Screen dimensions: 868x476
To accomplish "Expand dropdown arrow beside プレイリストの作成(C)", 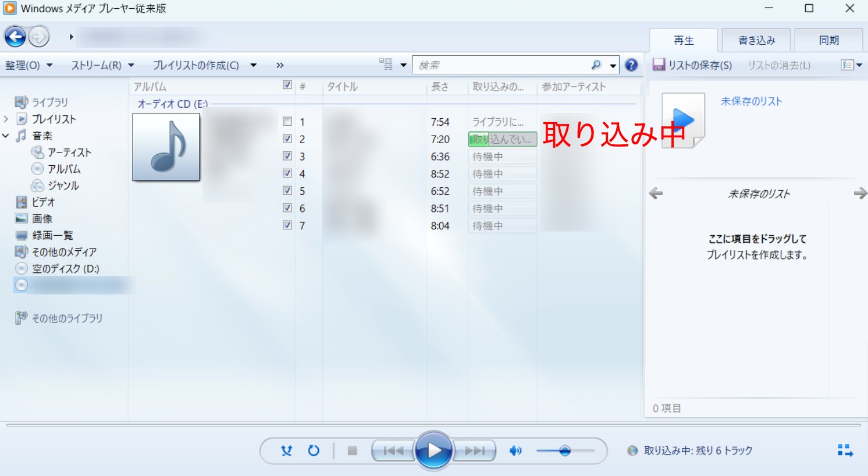I will tap(254, 65).
